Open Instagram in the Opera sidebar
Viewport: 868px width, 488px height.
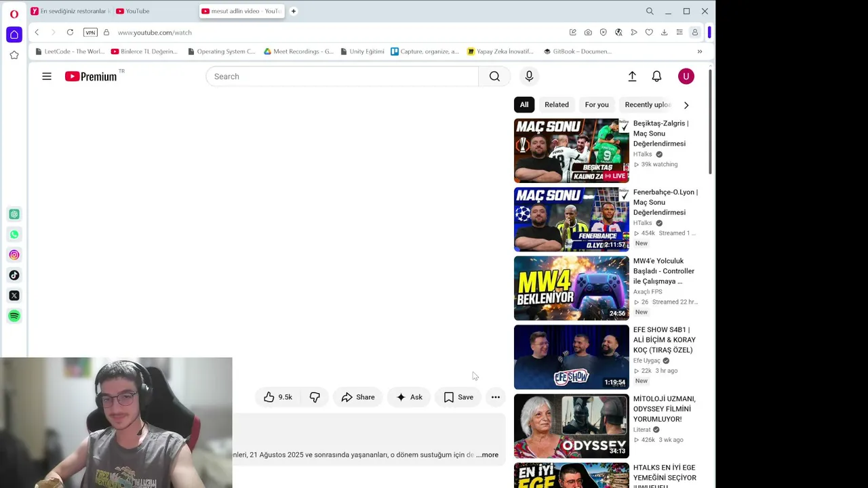point(14,255)
